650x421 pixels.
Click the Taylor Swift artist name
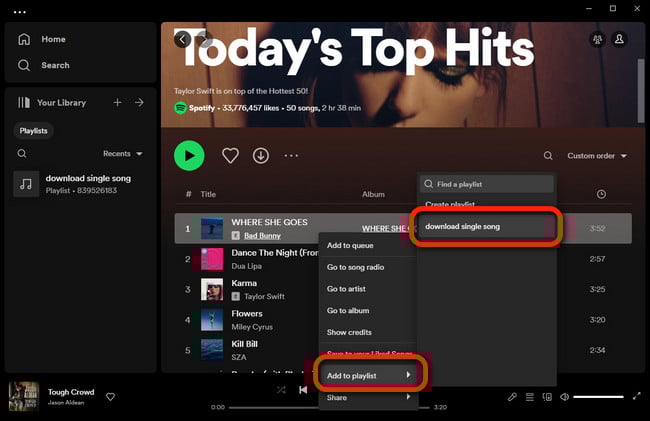[x=264, y=297]
